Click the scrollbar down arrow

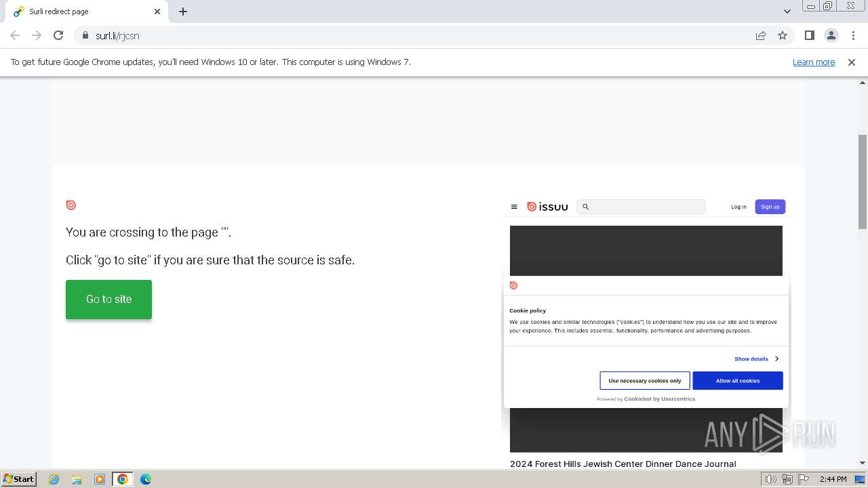point(863,463)
